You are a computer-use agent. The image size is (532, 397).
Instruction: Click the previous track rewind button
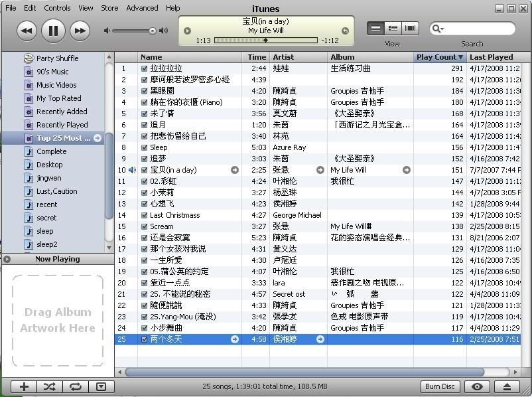[27, 31]
